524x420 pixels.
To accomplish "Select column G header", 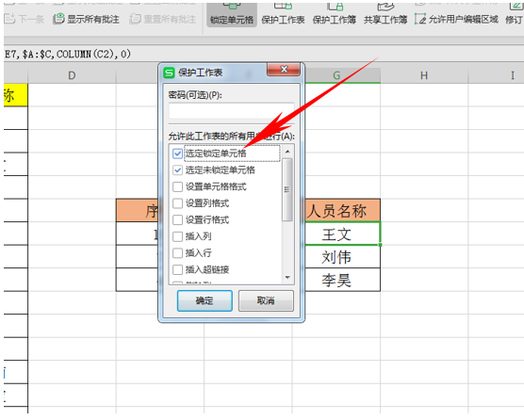I will pos(336,75).
